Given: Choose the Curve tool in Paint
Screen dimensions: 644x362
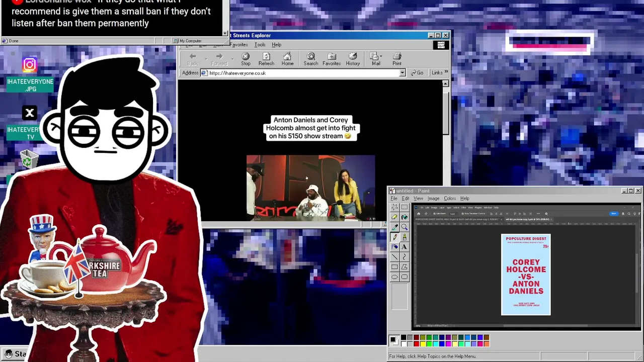Looking at the screenshot, I should pyautogui.click(x=404, y=256).
